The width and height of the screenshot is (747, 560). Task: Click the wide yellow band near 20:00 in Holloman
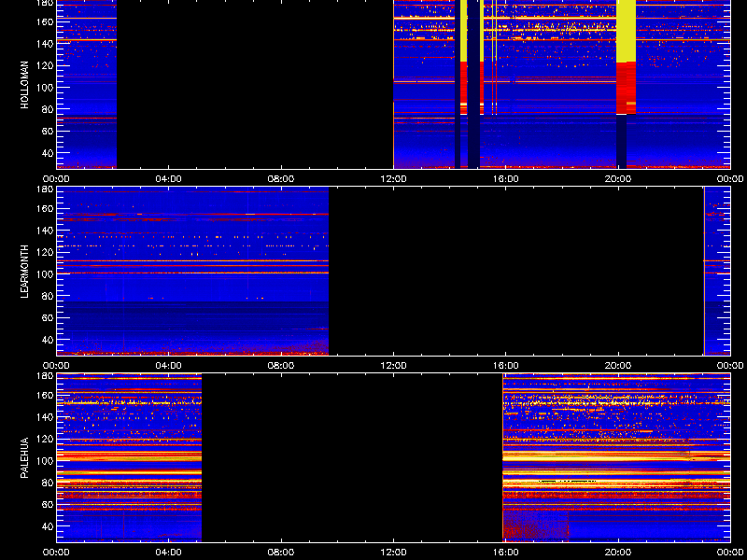tap(626, 31)
